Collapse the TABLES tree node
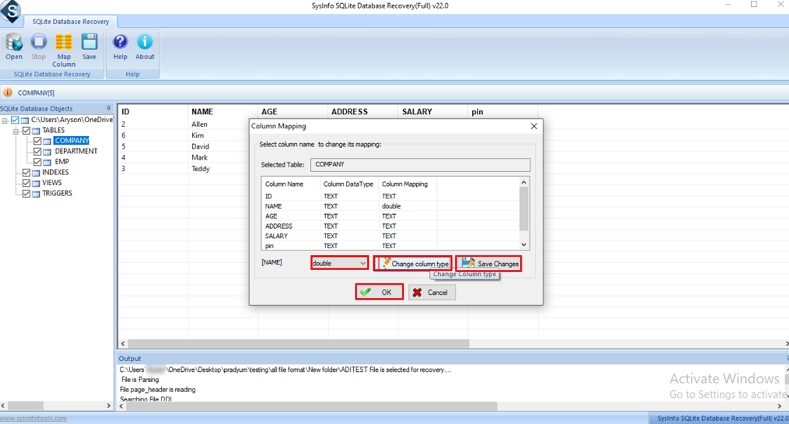The height and width of the screenshot is (424, 789). click(x=15, y=130)
